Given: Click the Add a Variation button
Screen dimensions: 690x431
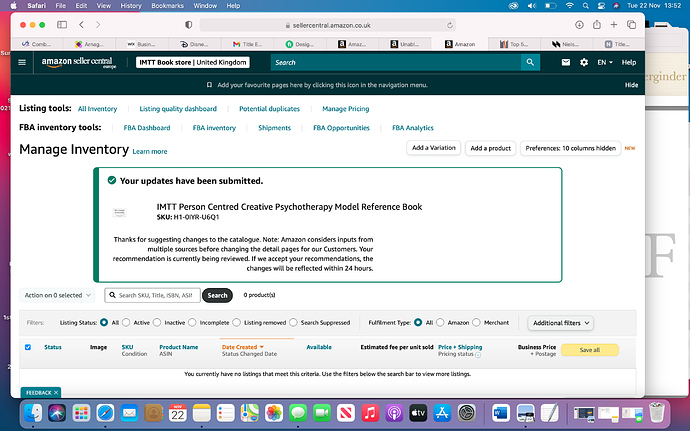Looking at the screenshot, I should 433,148.
